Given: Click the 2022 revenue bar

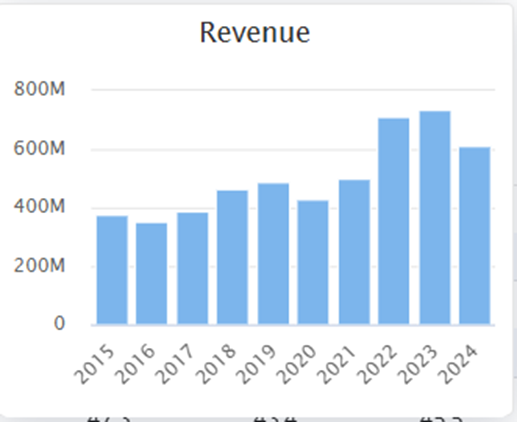Looking at the screenshot, I should pos(394,221).
